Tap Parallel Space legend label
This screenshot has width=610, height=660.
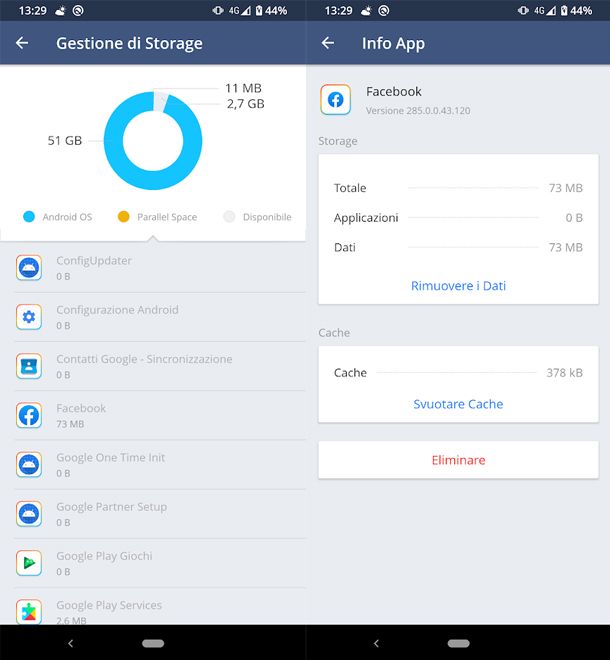167,217
